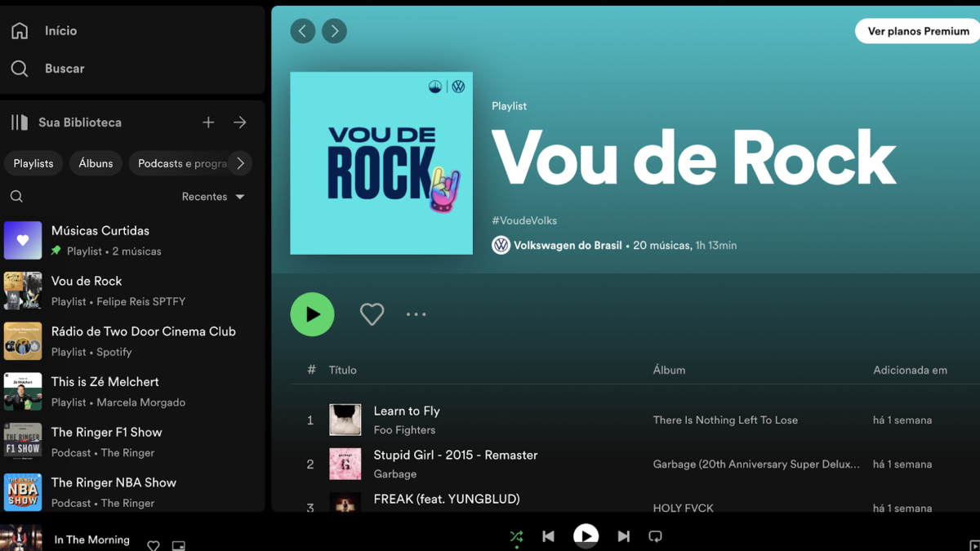Navigate back with left chevron button
The width and height of the screenshot is (980, 551).
pos(303,31)
